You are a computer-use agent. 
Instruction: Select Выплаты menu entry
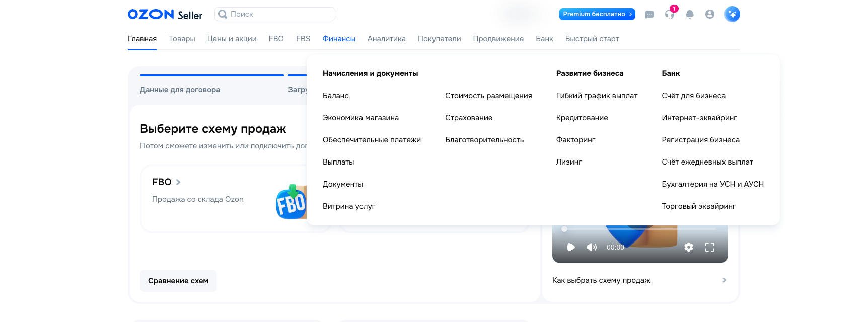tap(338, 162)
